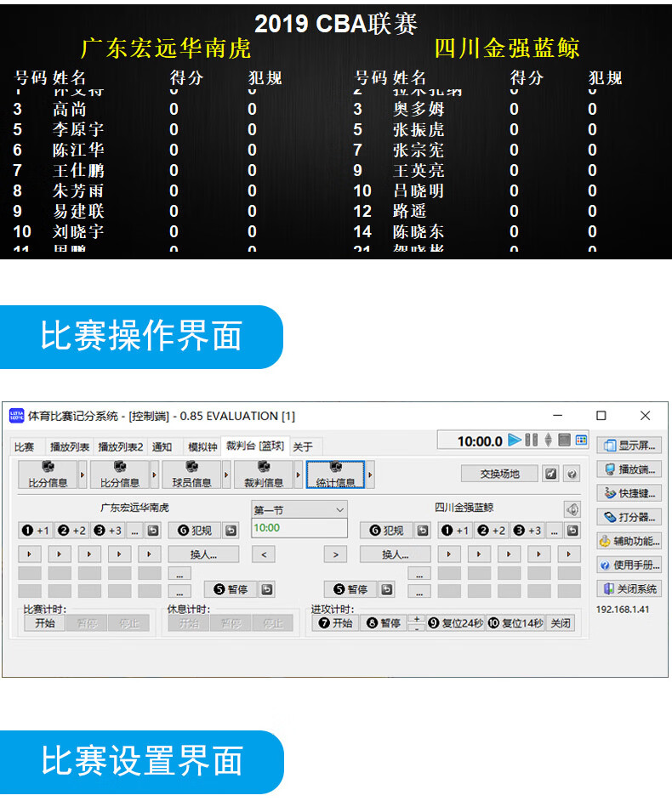Open the "..." more button beside 四川 +3
Screen dimensions: 672x801
click(x=555, y=531)
